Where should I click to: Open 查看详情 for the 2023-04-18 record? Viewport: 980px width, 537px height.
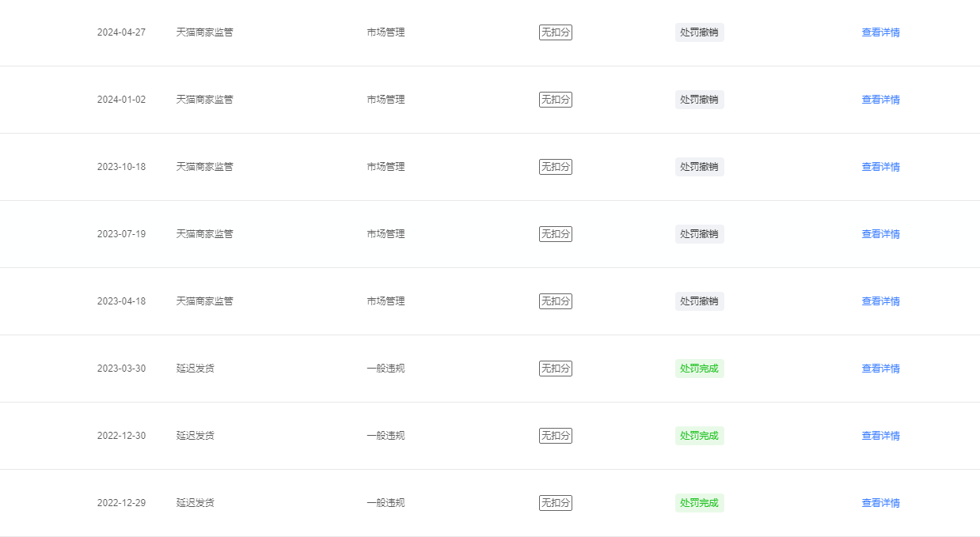coord(880,301)
